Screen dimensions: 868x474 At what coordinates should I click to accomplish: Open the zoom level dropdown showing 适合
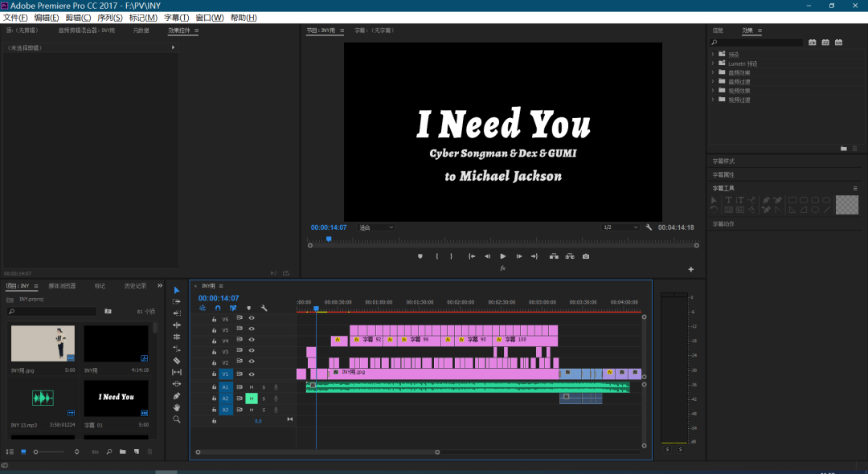point(376,227)
